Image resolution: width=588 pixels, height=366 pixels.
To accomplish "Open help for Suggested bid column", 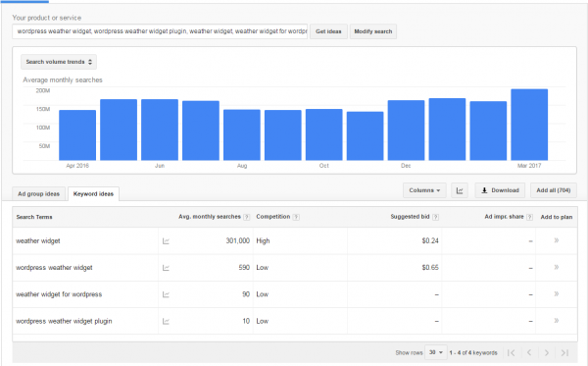I will point(435,217).
